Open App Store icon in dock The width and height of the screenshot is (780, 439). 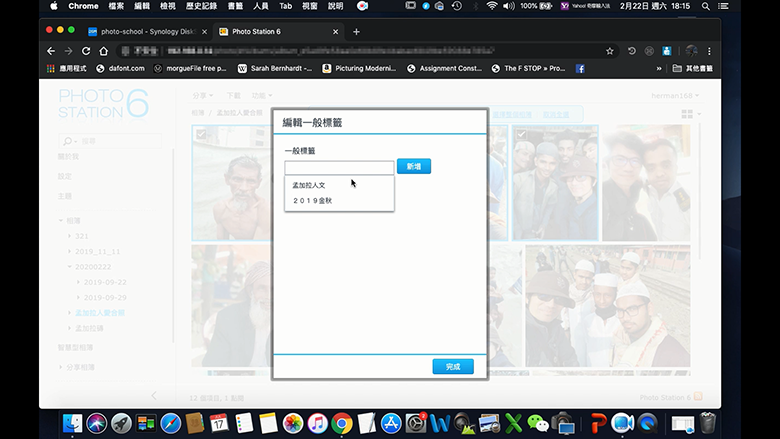(391, 424)
